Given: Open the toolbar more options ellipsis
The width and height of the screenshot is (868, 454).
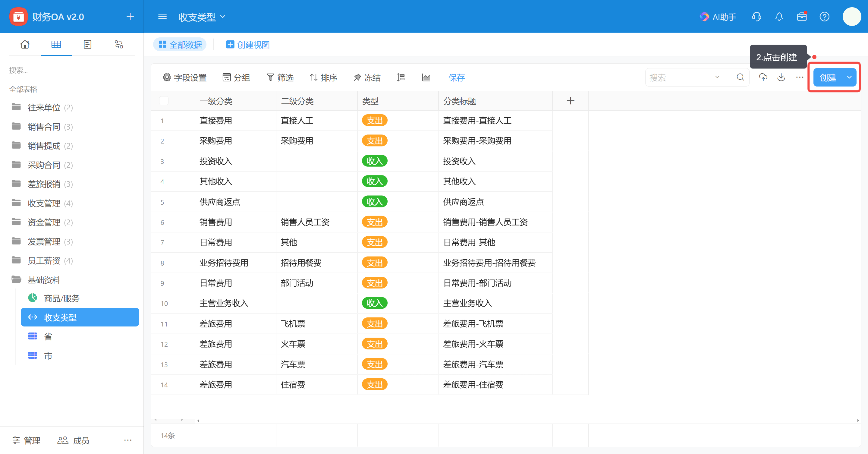Looking at the screenshot, I should (x=800, y=77).
